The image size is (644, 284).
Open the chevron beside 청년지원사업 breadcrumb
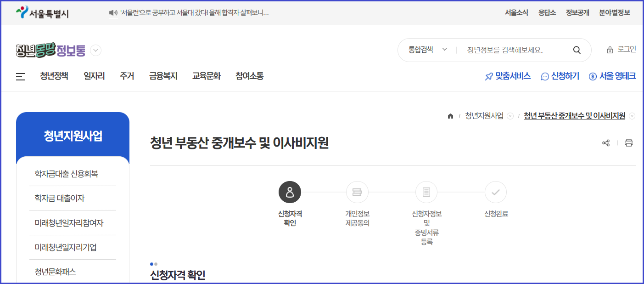(x=510, y=116)
